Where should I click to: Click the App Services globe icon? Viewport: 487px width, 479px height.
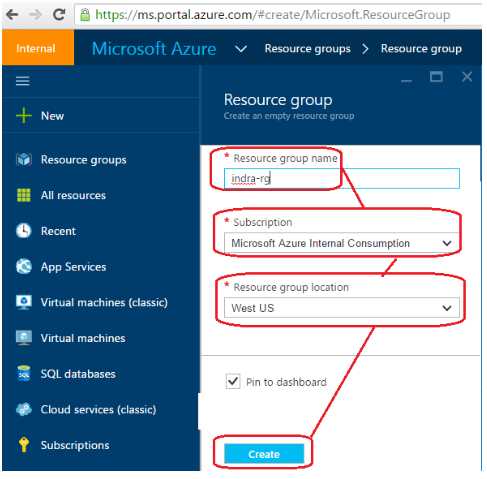[x=24, y=266]
